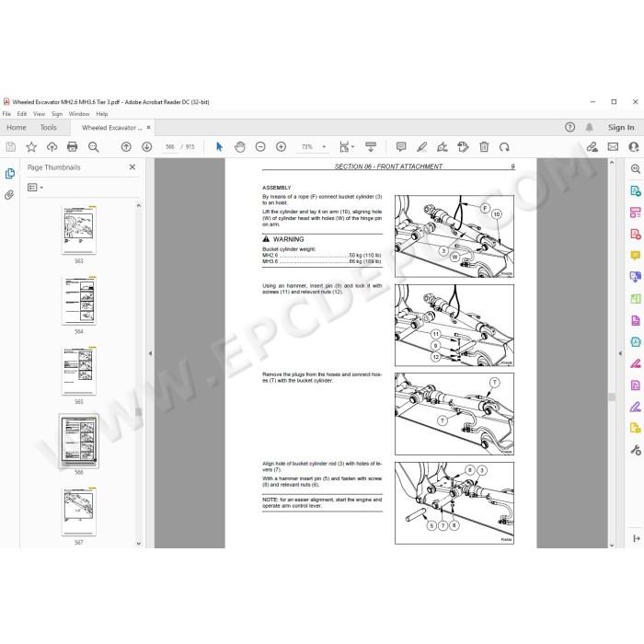Delete page with the trash icon

(484, 147)
